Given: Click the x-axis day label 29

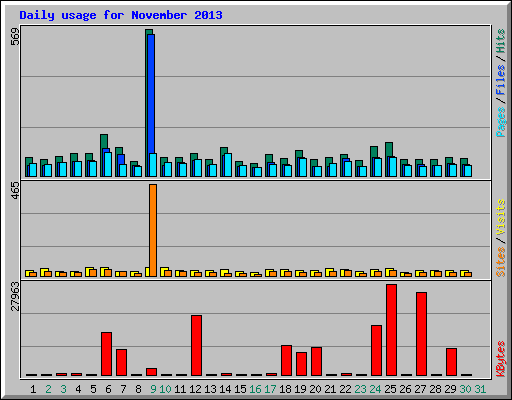Looking at the screenshot, I should point(450,389).
